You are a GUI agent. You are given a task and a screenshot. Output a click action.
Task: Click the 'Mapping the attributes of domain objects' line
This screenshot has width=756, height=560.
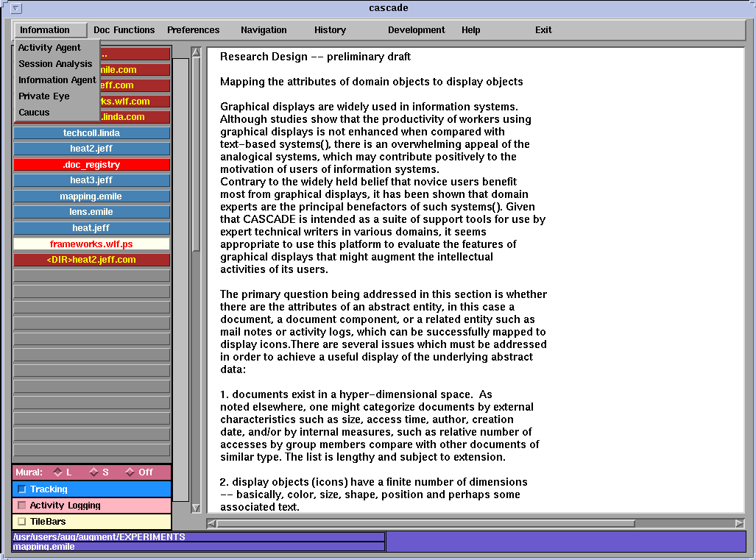pyautogui.click(x=371, y=82)
